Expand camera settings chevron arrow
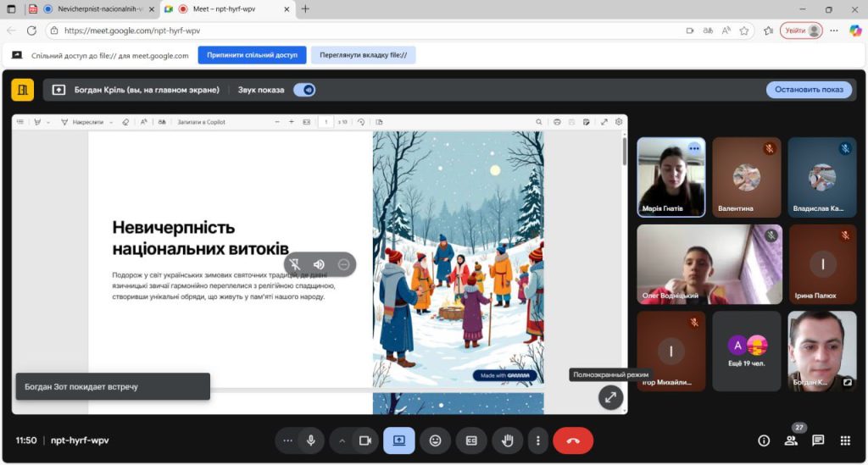The image size is (868, 465). point(342,440)
